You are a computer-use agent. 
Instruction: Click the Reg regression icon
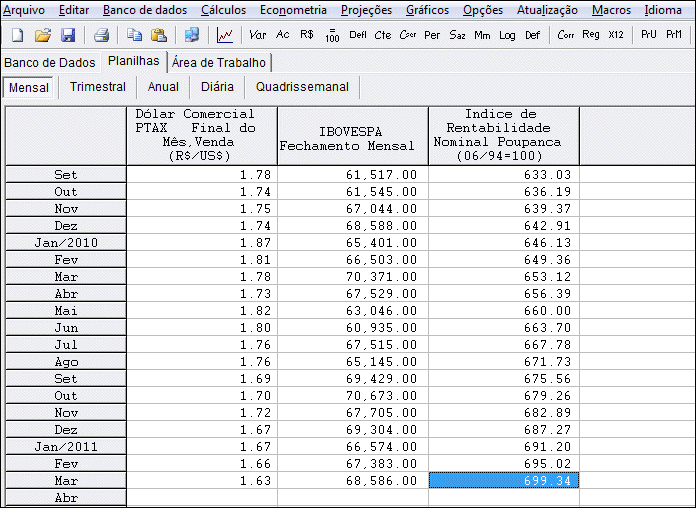tap(590, 35)
